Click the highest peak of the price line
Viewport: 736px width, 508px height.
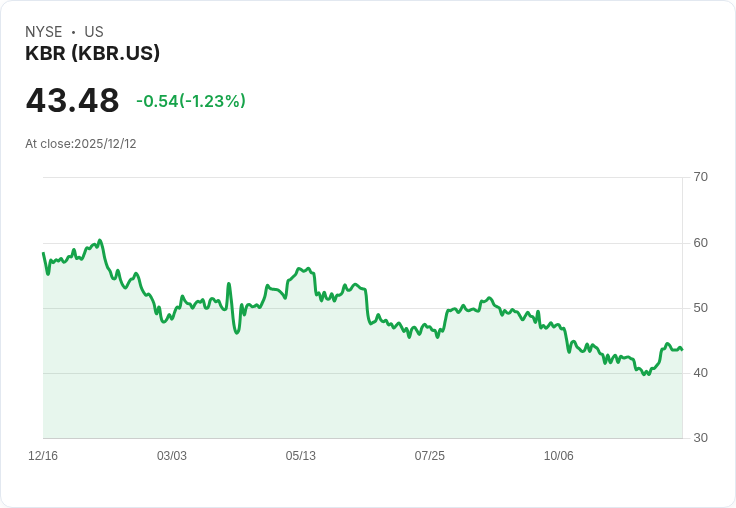pyautogui.click(x=100, y=241)
